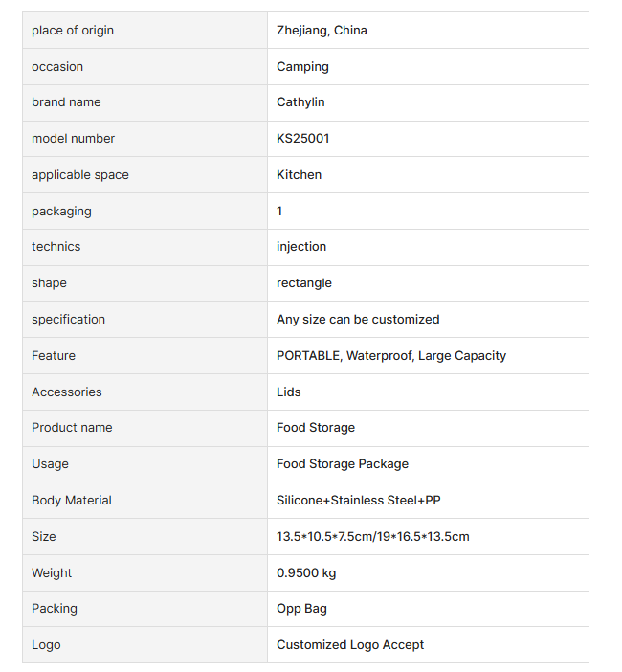Select the 'Zhejiang, China' value

point(322,31)
